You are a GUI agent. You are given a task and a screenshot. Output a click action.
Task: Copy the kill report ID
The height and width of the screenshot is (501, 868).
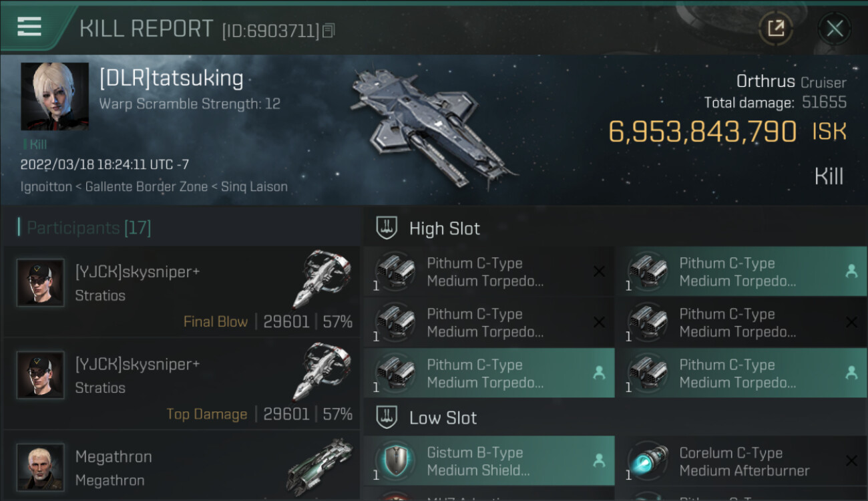tap(328, 31)
